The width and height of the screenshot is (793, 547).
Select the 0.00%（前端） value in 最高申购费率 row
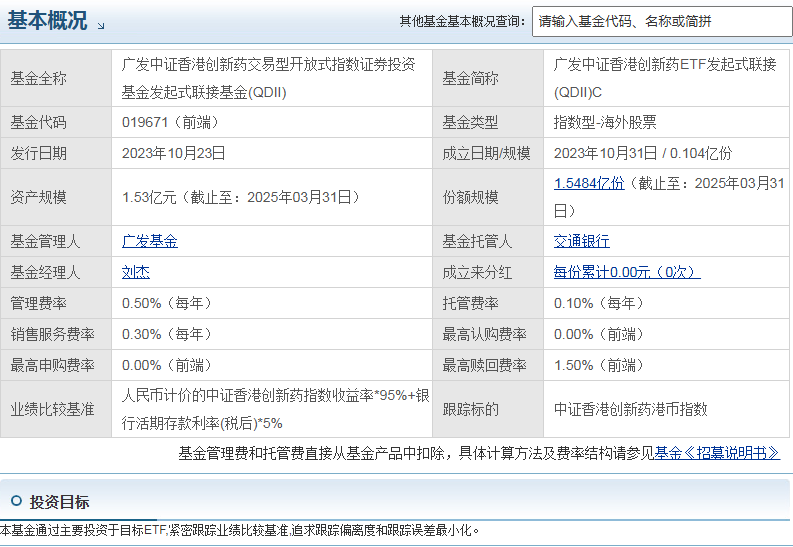pyautogui.click(x=167, y=365)
